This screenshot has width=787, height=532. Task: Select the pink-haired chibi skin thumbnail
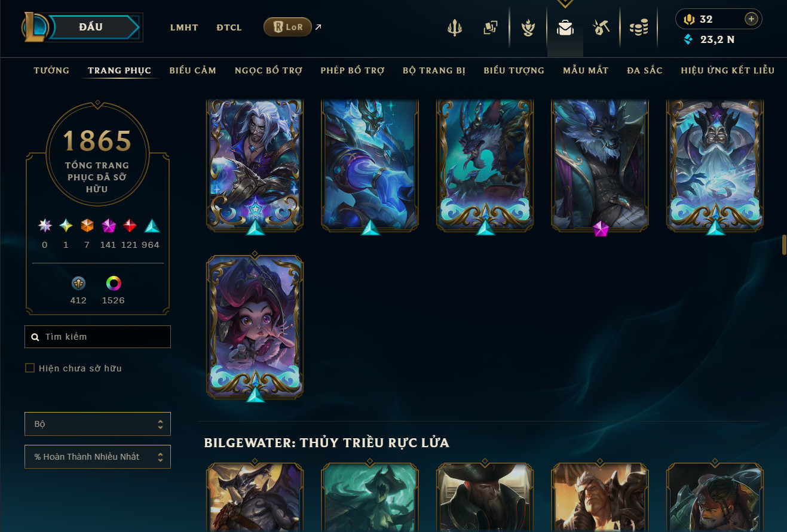255,325
